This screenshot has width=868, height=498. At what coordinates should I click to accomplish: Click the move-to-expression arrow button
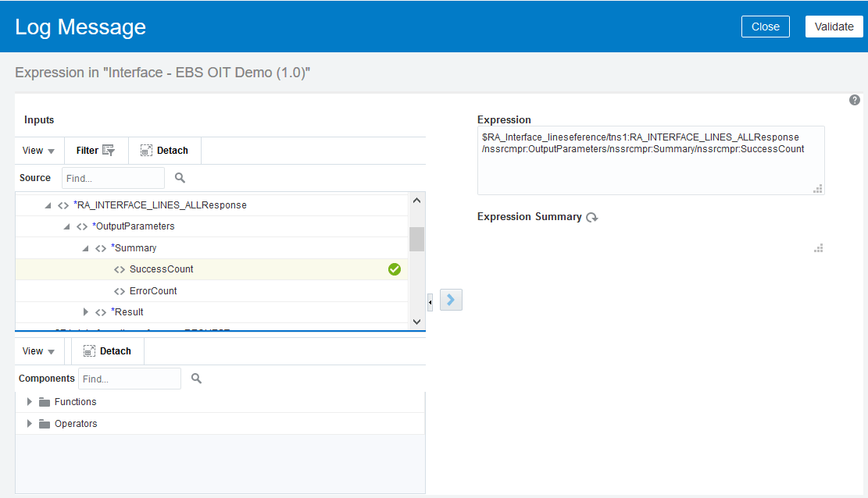[451, 300]
